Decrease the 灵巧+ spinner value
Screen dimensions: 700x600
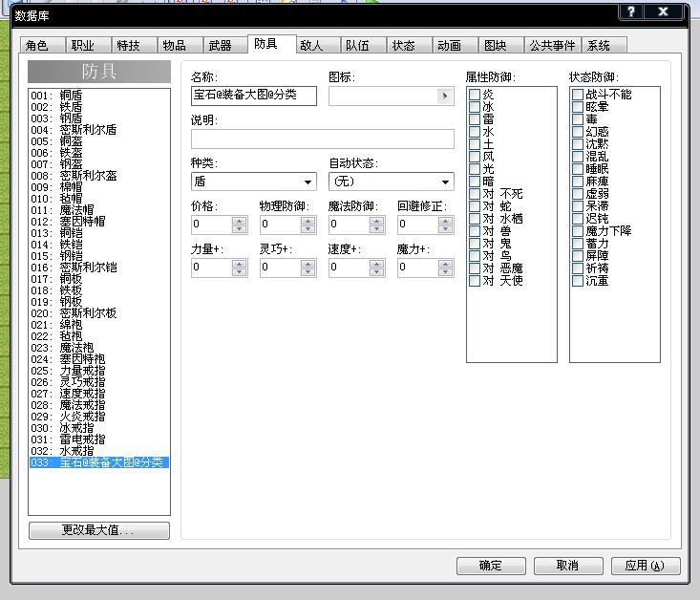pos(308,272)
